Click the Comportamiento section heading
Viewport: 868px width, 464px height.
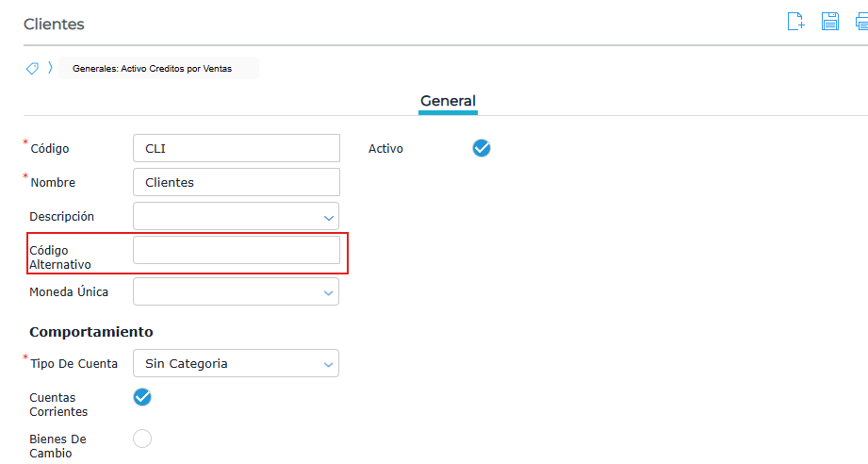91,332
